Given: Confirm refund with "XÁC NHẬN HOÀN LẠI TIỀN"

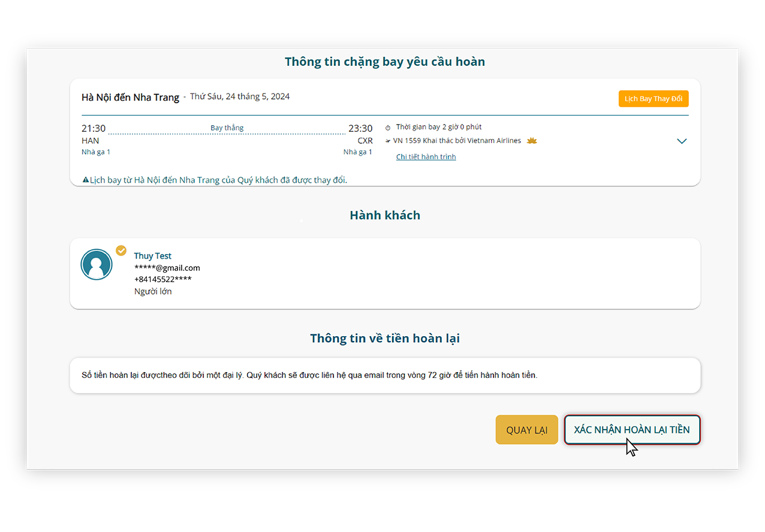Looking at the screenshot, I should 632,430.
